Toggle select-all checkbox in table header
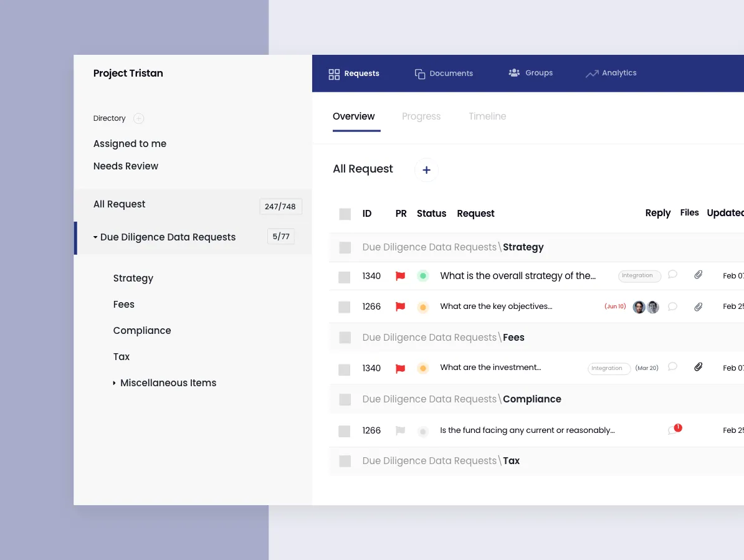The height and width of the screenshot is (560, 744). tap(345, 214)
